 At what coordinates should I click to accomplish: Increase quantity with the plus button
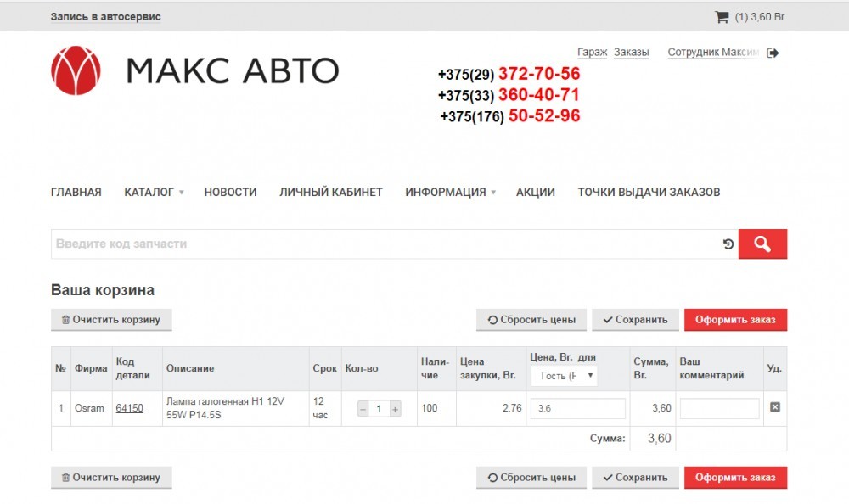(x=395, y=409)
